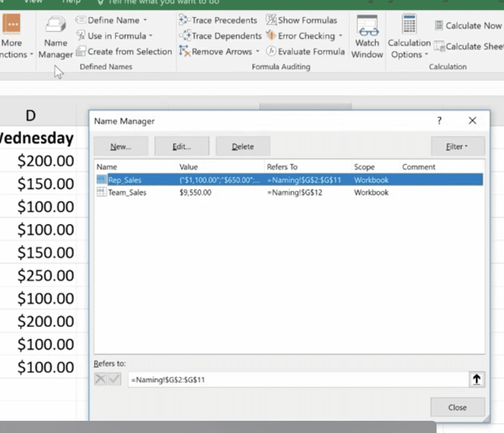The image size is (504, 433).
Task: Expand the Define Name dropdown
Action: click(145, 21)
